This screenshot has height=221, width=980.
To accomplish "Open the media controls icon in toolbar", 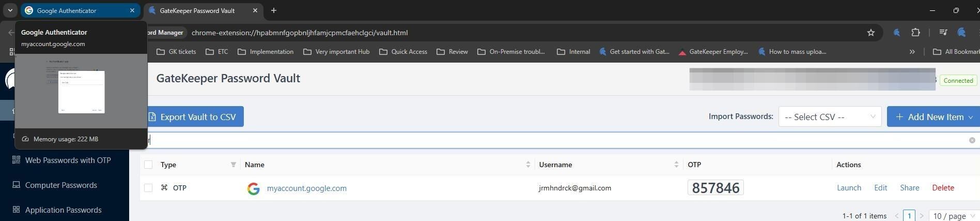I will coord(943,33).
